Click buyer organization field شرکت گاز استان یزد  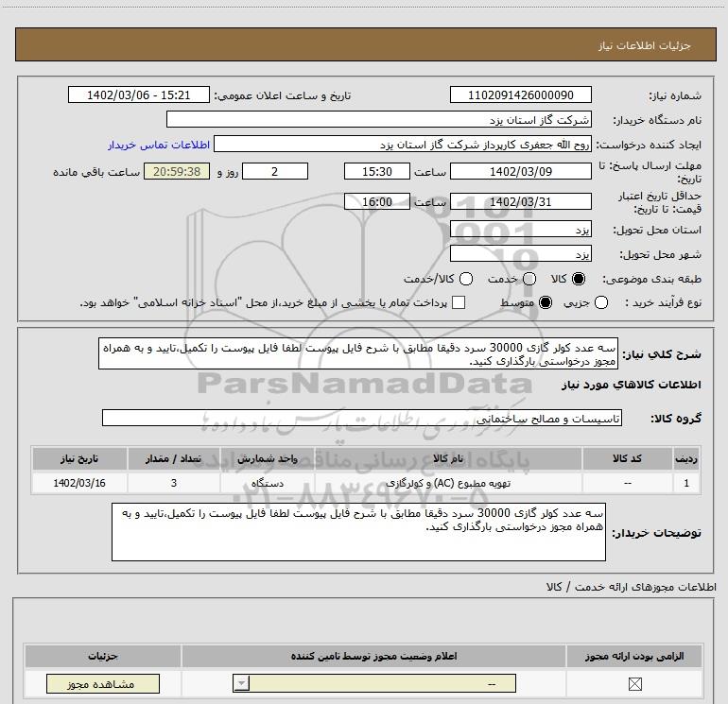pos(379,120)
